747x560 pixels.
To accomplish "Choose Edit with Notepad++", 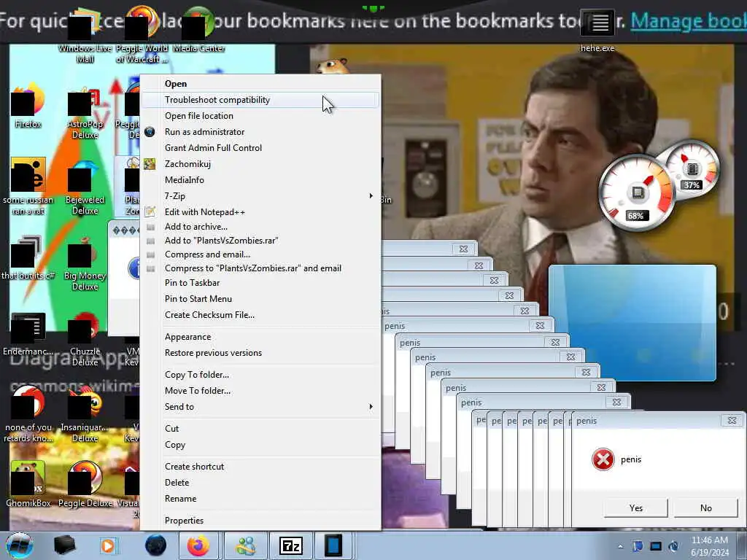I will (x=260, y=212).
